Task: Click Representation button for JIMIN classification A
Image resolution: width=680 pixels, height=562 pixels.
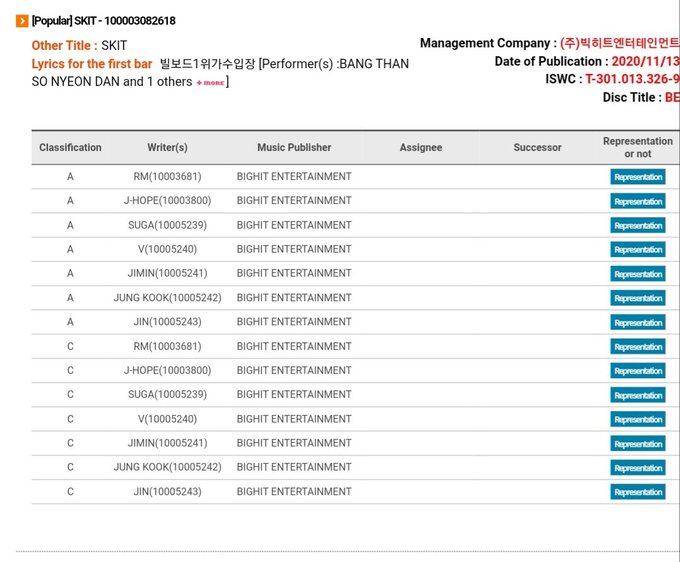Action: pyautogui.click(x=638, y=274)
